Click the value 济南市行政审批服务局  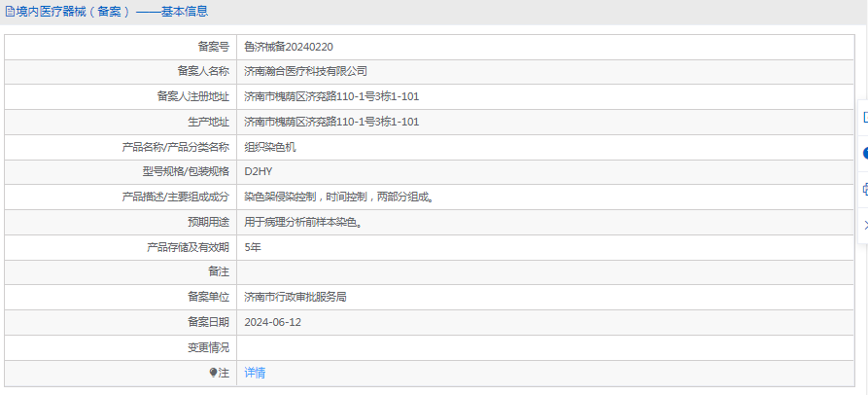[295, 298]
